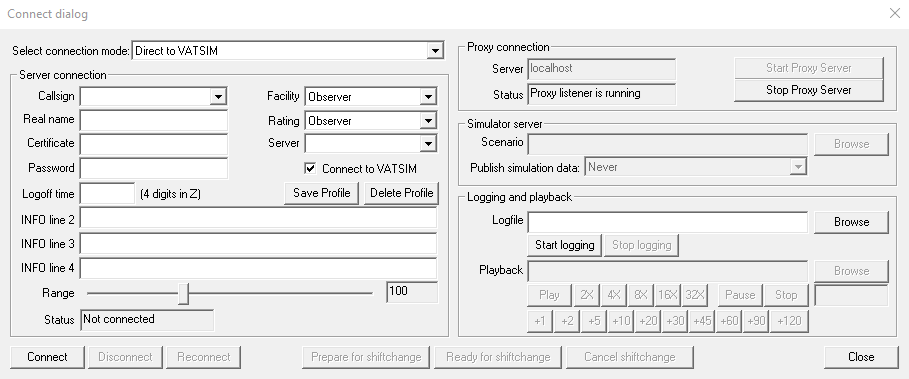Viewport: 909px width, 379px height.
Task: Skip playback forward with +2
Action: tap(566, 321)
